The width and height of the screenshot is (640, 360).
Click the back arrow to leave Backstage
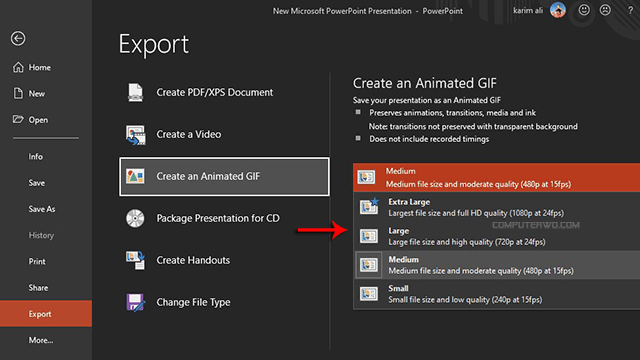[18, 38]
